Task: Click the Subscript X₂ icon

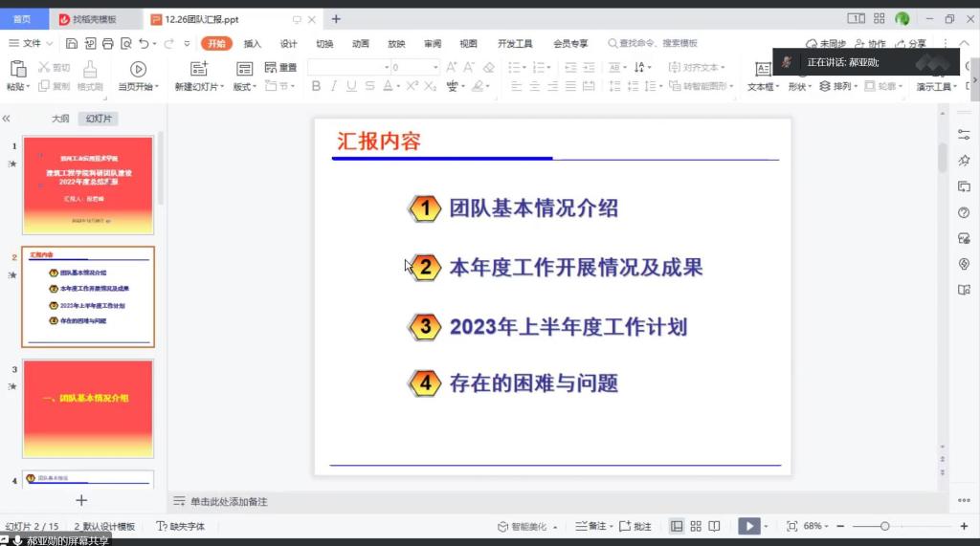Action: (x=430, y=86)
